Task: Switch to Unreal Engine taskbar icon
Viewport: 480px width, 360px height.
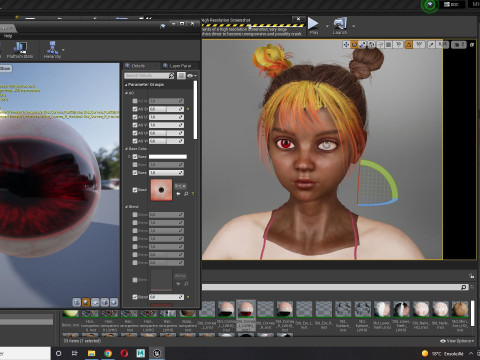Action: pos(157,353)
